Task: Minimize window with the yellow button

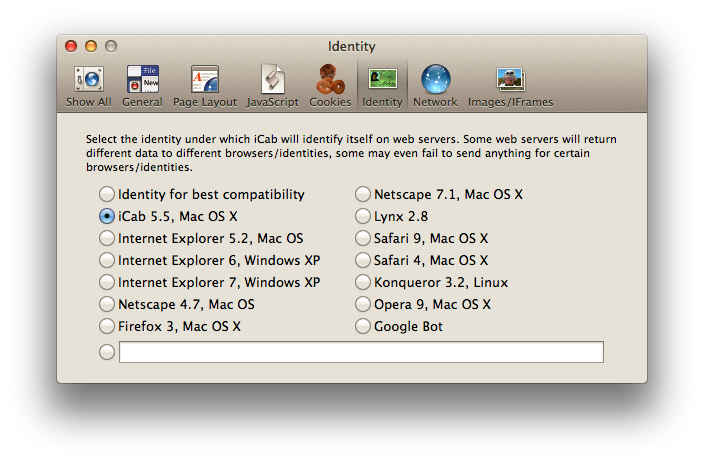Action: [x=91, y=46]
